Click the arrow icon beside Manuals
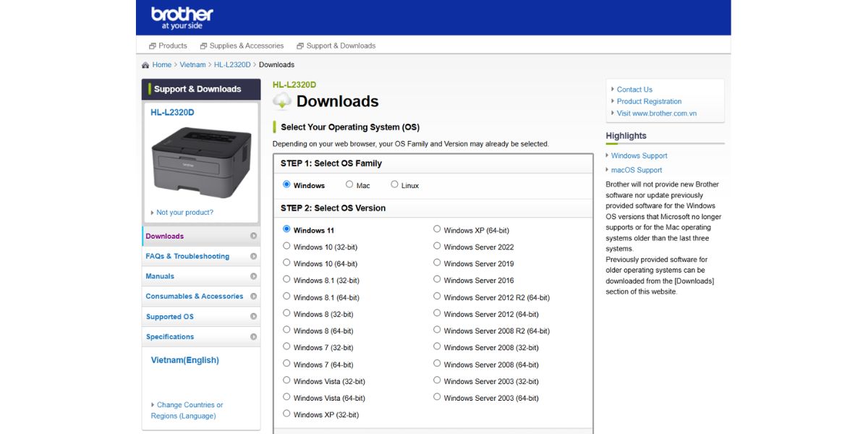This screenshot has height=434, width=868. (x=253, y=276)
